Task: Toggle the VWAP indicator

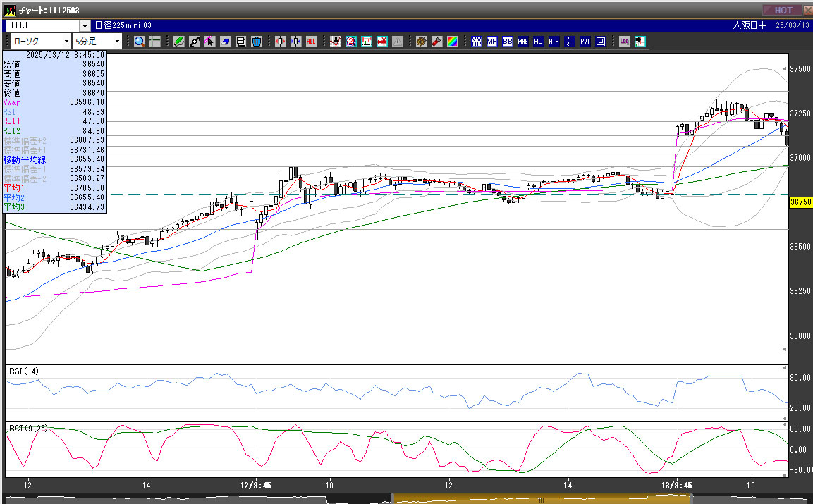Action: tap(477, 42)
